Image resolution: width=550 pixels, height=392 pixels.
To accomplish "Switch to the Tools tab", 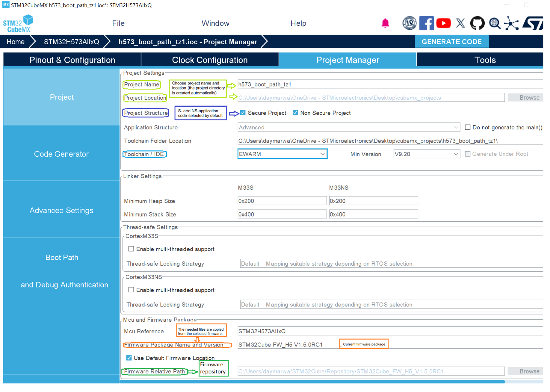I will [x=480, y=60].
